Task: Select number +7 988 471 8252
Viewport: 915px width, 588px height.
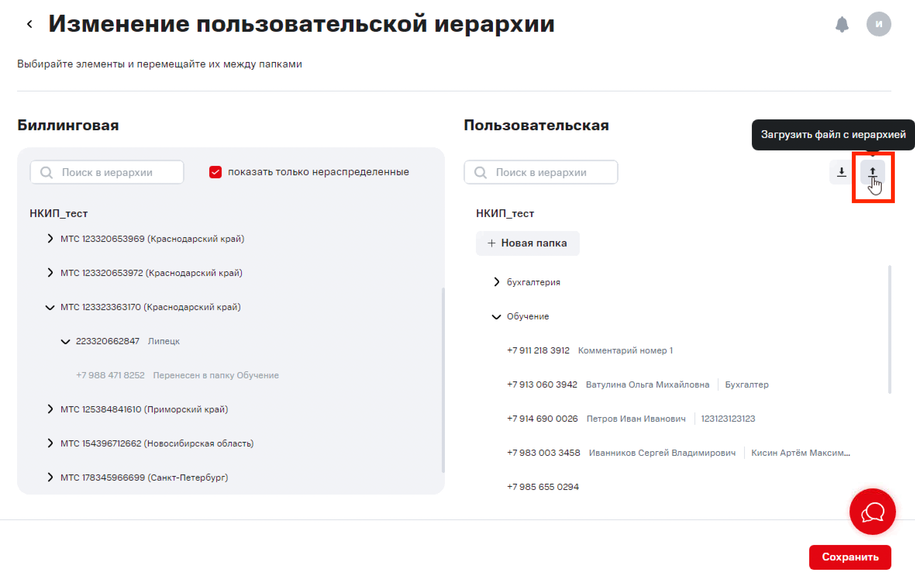Action: 110,375
